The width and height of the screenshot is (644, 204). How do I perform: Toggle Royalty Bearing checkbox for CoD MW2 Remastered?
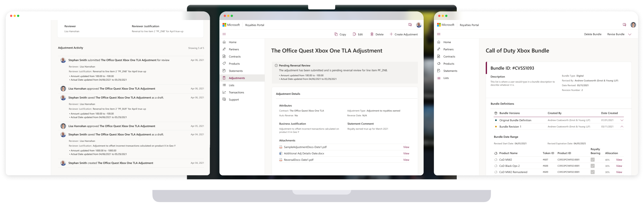pyautogui.click(x=593, y=172)
